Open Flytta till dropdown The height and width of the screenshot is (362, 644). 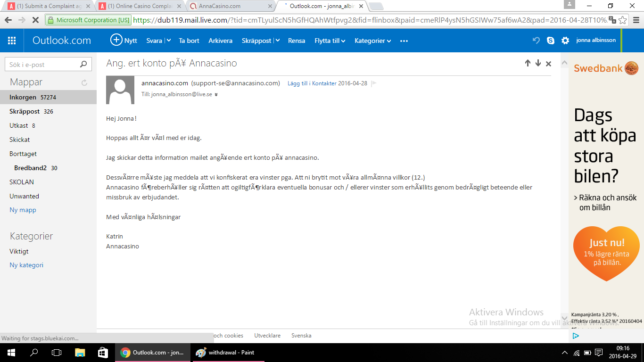coord(330,41)
